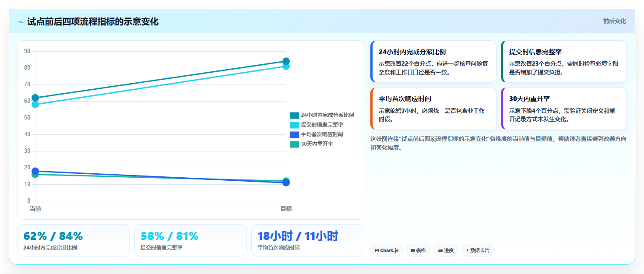The image size is (644, 274).
Task: Toggle the 平均首次响应时间 legend item
Action: click(317, 134)
